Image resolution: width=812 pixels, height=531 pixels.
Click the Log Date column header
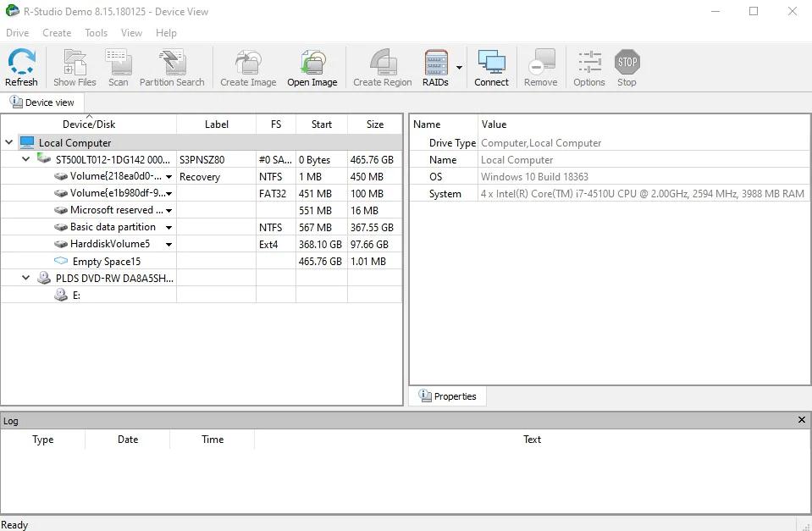coord(127,440)
